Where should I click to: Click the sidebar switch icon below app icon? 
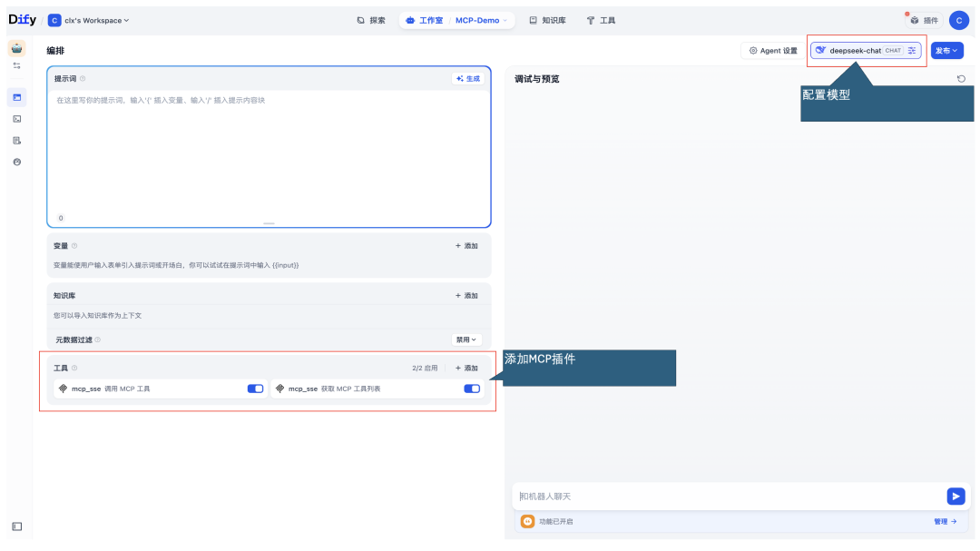click(x=17, y=65)
